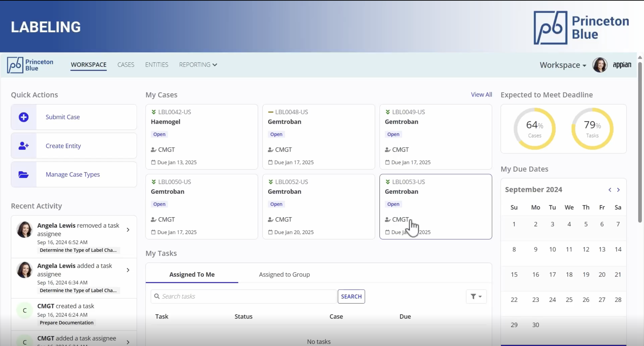Open the Workspace dropdown in header

click(x=563, y=65)
